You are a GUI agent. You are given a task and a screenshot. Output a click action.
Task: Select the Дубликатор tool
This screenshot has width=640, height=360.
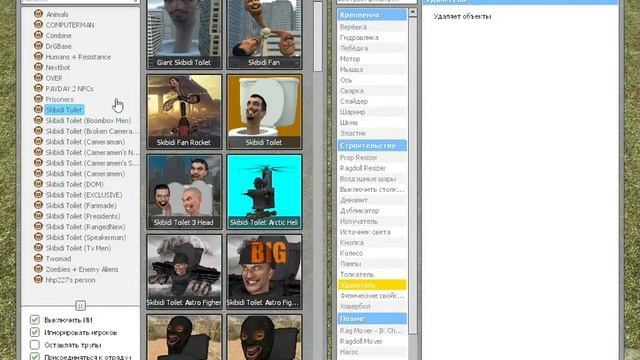[x=372, y=211]
